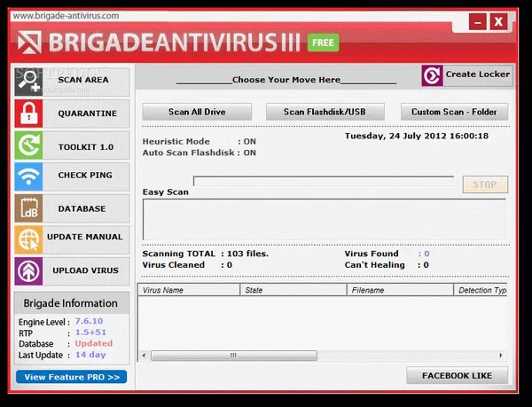Click the Filename column header
The height and width of the screenshot is (407, 532).
pyautogui.click(x=399, y=290)
